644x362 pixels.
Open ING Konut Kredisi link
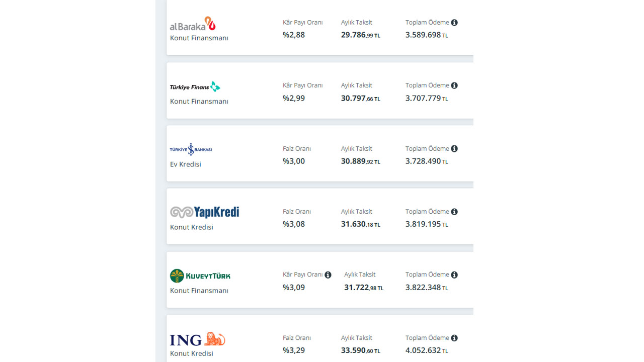click(x=192, y=353)
